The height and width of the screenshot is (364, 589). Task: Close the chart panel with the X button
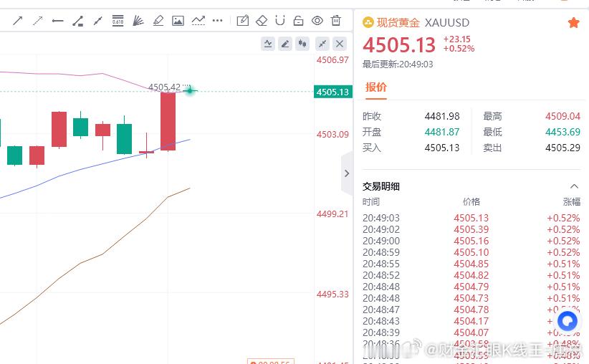coord(340,44)
